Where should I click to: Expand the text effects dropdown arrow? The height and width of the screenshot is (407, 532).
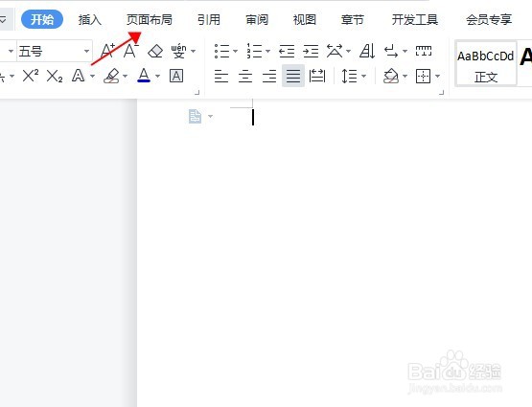pos(92,76)
